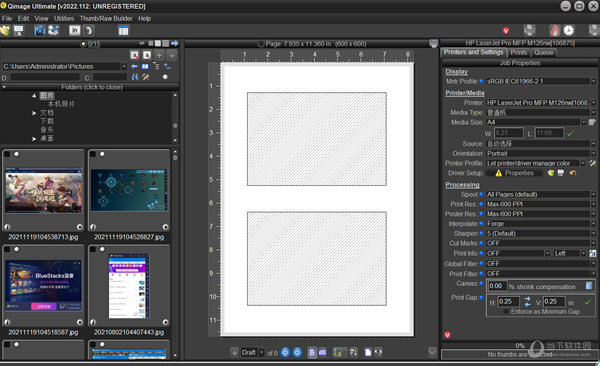Click the blue camera toolbar icon
The image size is (600, 366).
(x=39, y=30)
